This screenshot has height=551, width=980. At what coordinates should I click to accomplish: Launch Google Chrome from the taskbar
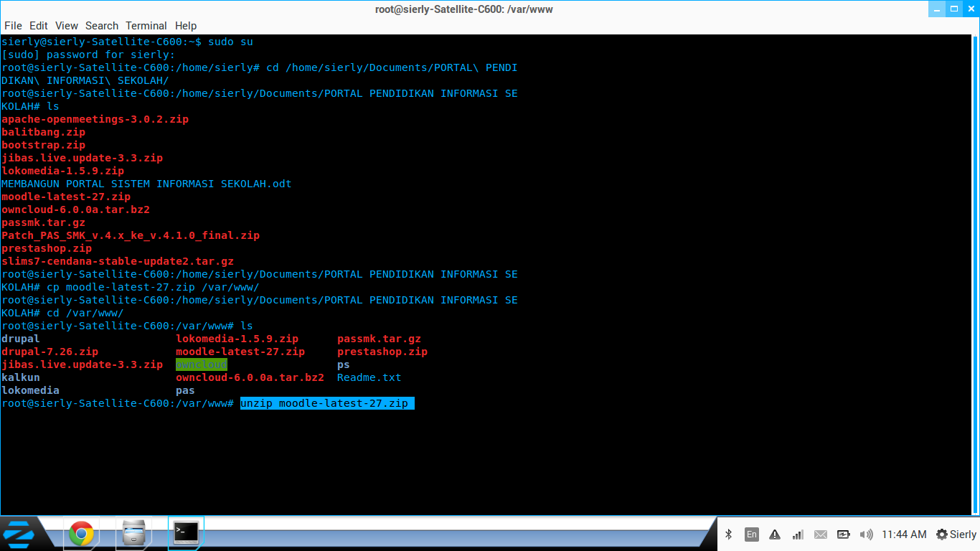click(82, 534)
